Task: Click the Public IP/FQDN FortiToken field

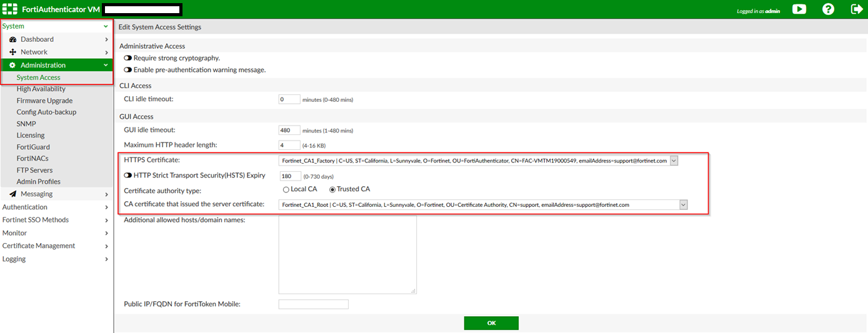Action: coord(313,304)
